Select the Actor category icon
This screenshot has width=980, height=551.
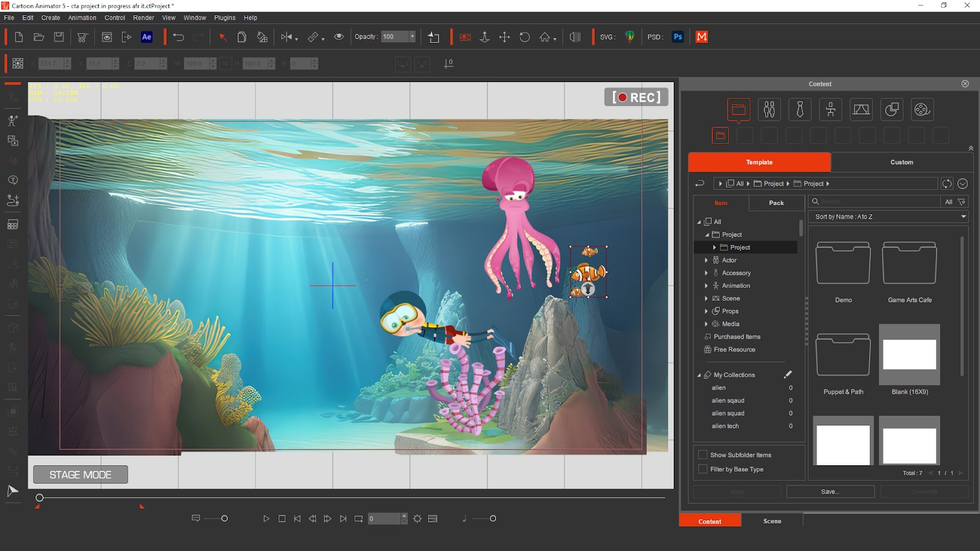tap(769, 109)
